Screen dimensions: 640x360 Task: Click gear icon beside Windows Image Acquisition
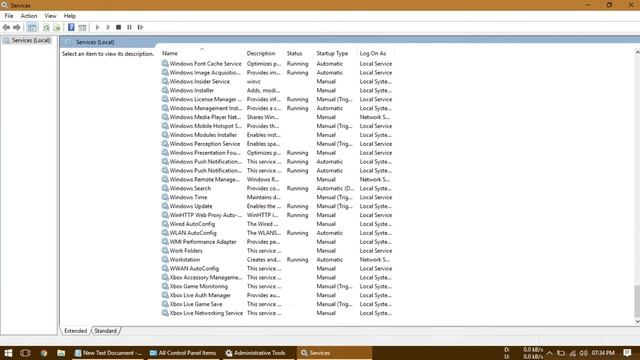(x=165, y=73)
